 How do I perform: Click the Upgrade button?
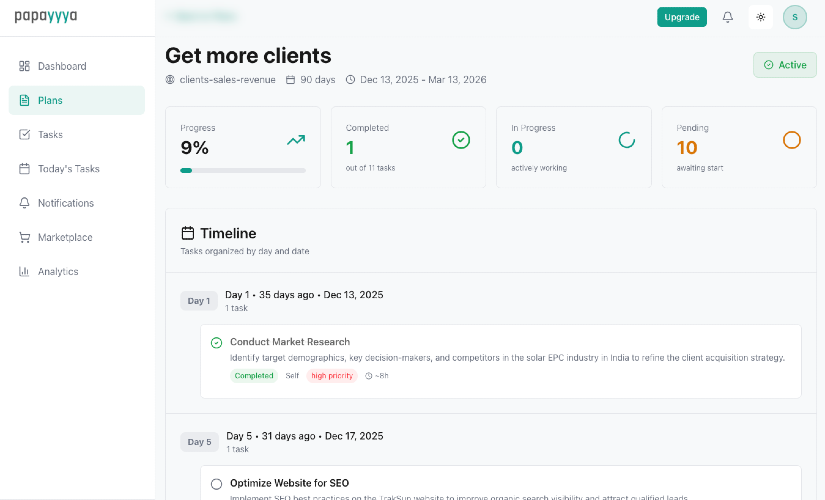(682, 17)
